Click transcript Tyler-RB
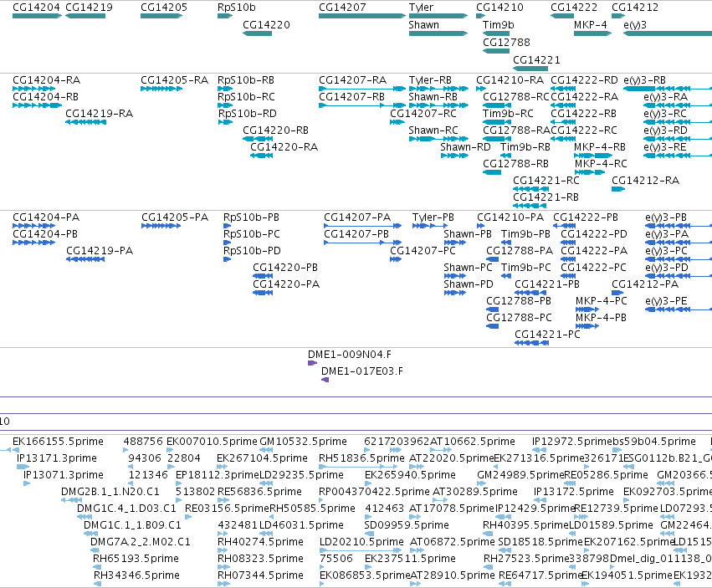This screenshot has width=712, height=588. click(x=429, y=80)
